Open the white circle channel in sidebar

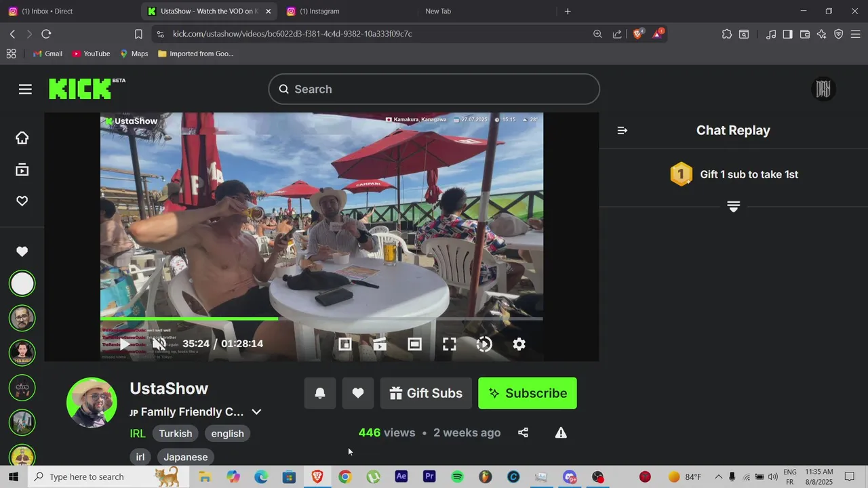22,283
